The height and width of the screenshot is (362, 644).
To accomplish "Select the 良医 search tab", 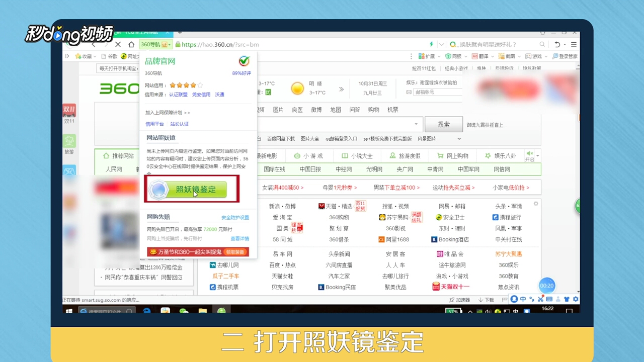I will coord(297,110).
